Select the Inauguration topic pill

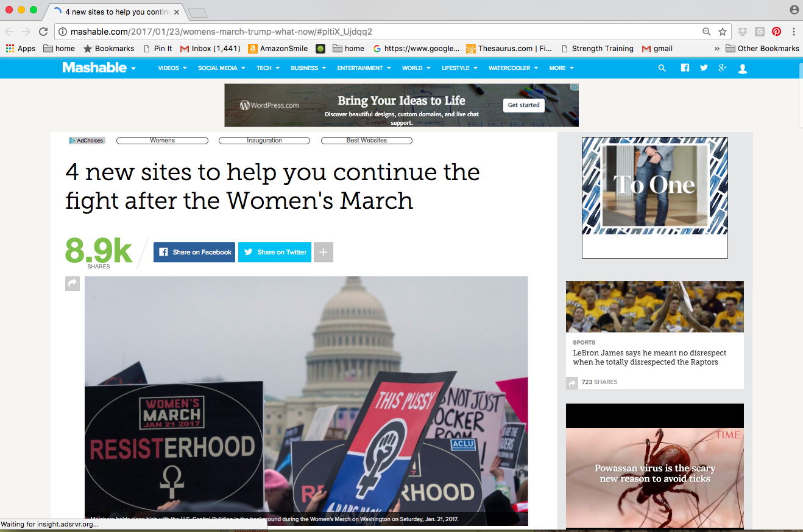click(x=264, y=141)
